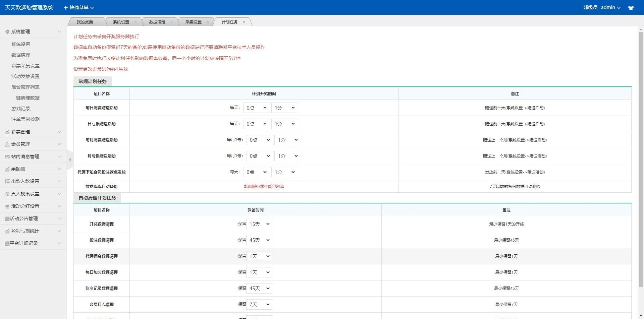Click the 平台详细记录 sidebar icon

coord(7,243)
